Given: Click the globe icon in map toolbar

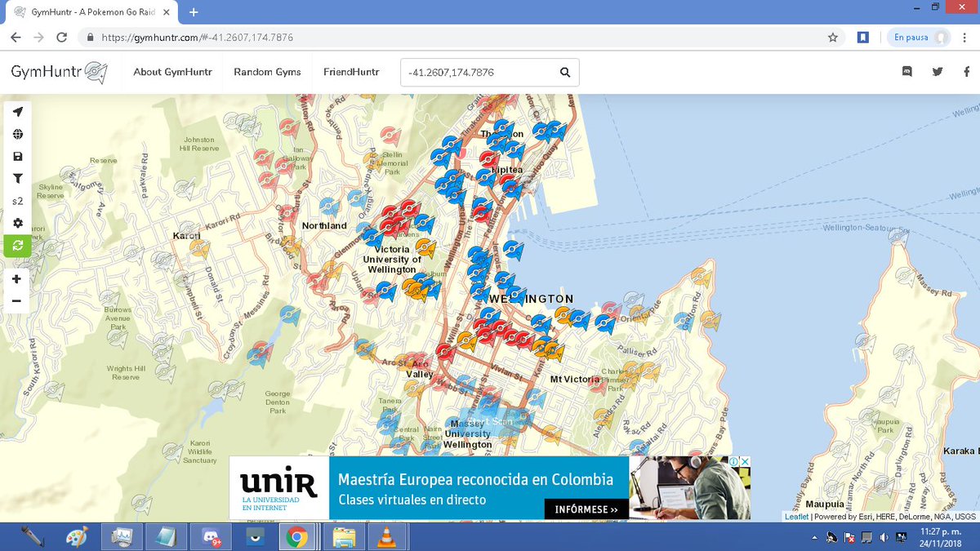Looking at the screenshot, I should (x=17, y=134).
